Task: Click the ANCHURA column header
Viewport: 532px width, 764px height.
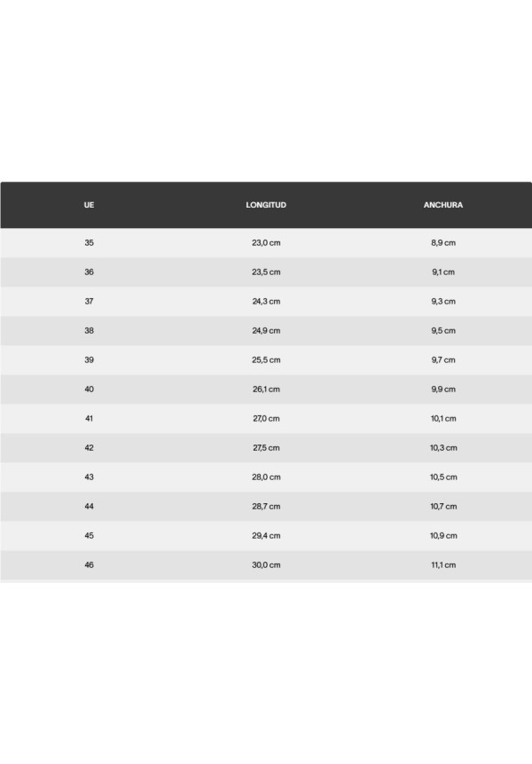Action: click(442, 205)
